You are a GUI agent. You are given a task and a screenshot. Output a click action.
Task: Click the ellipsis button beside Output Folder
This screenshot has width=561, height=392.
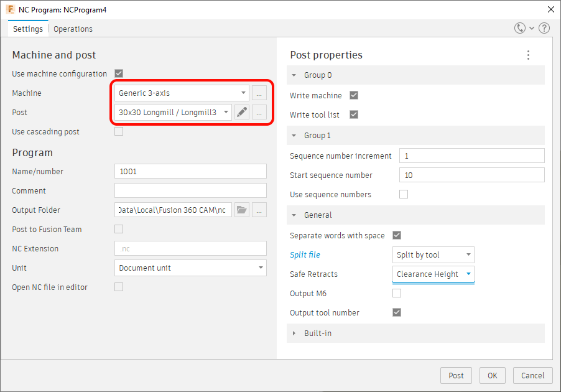pos(259,210)
